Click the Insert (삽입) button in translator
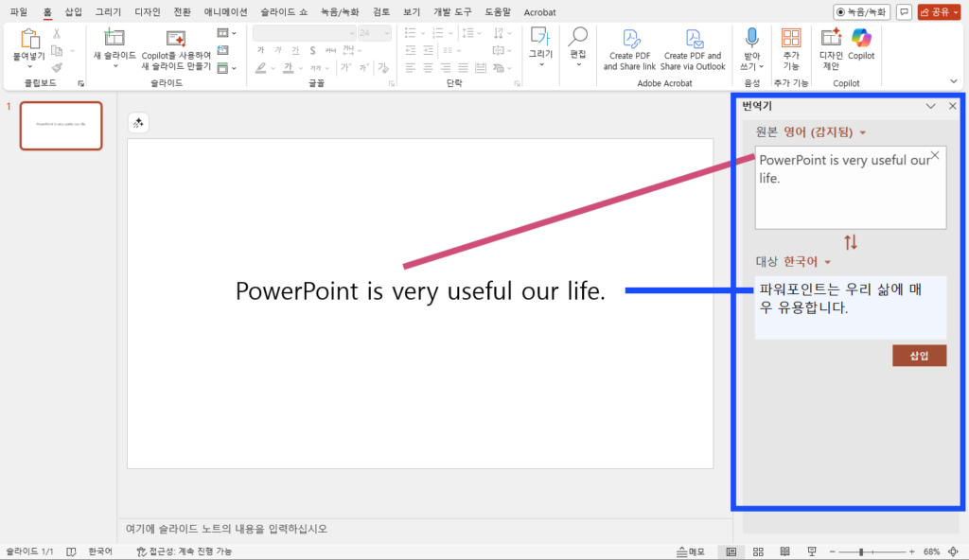Viewport: 969px width, 560px height. [919, 356]
